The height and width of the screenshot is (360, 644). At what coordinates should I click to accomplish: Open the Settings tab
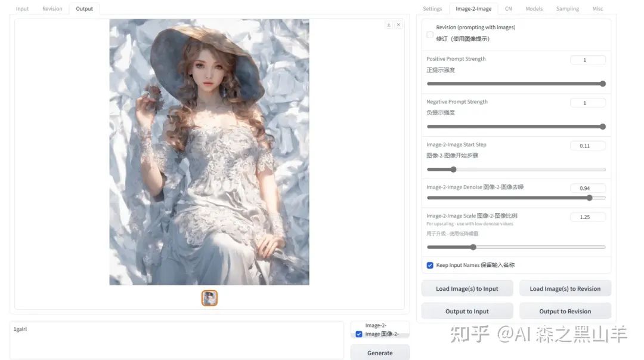(432, 8)
